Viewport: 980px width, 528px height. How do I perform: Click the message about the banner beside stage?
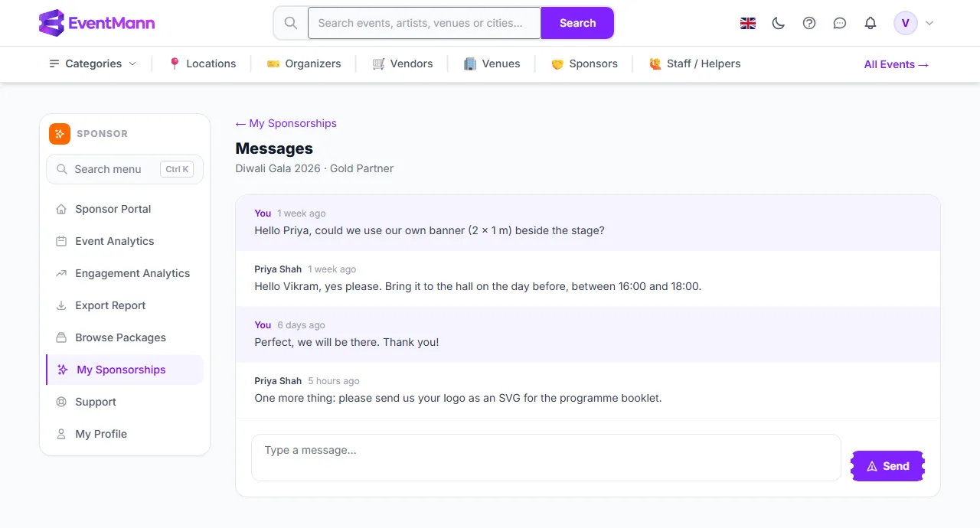tap(430, 230)
